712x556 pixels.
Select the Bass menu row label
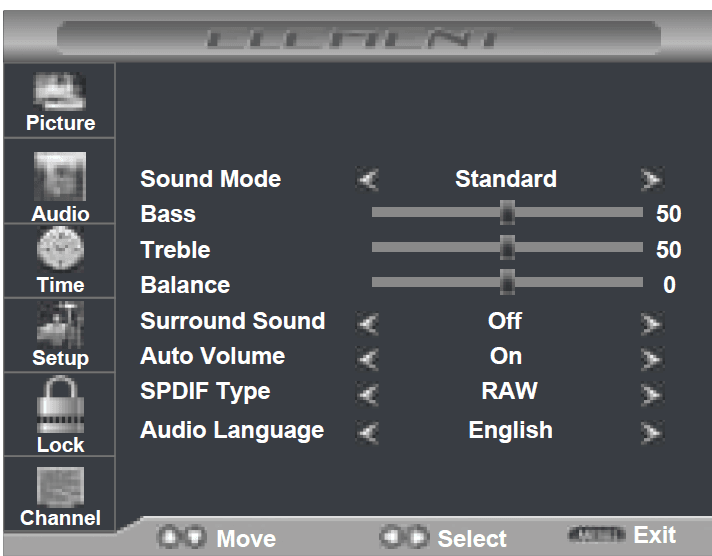(168, 214)
